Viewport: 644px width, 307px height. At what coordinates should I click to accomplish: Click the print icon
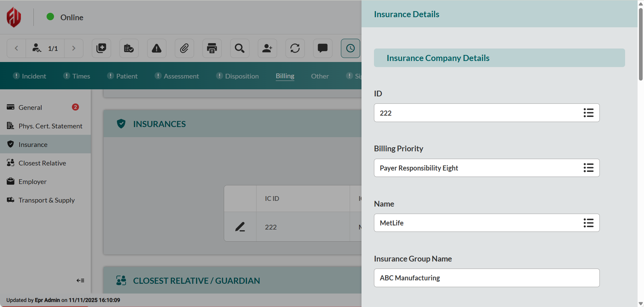point(212,49)
